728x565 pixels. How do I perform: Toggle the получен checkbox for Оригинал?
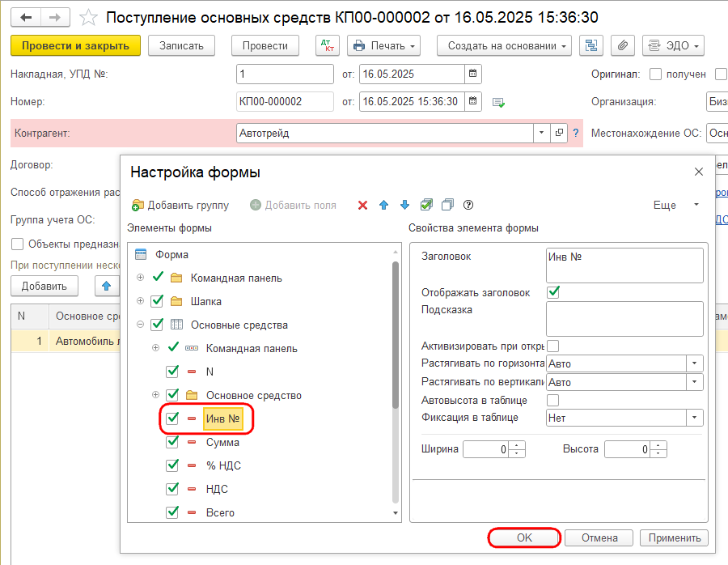(655, 74)
